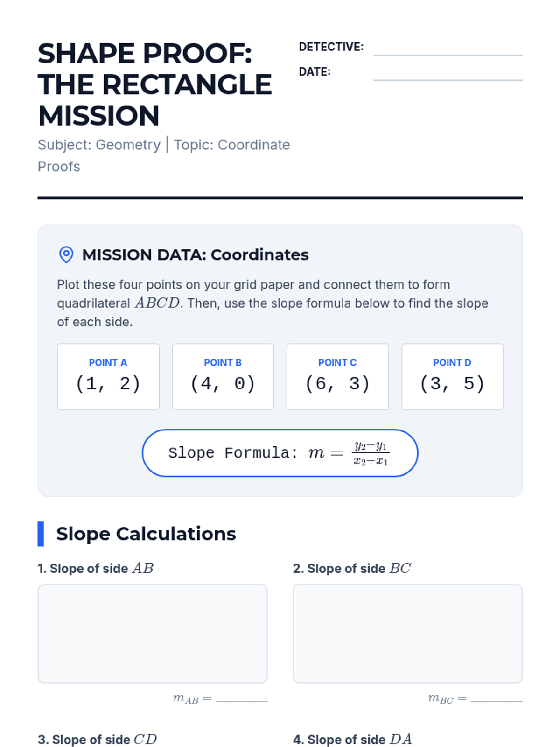Click the Shape Proof main title
Image resolution: width=560 pixels, height=747 pixels.
[x=154, y=85]
